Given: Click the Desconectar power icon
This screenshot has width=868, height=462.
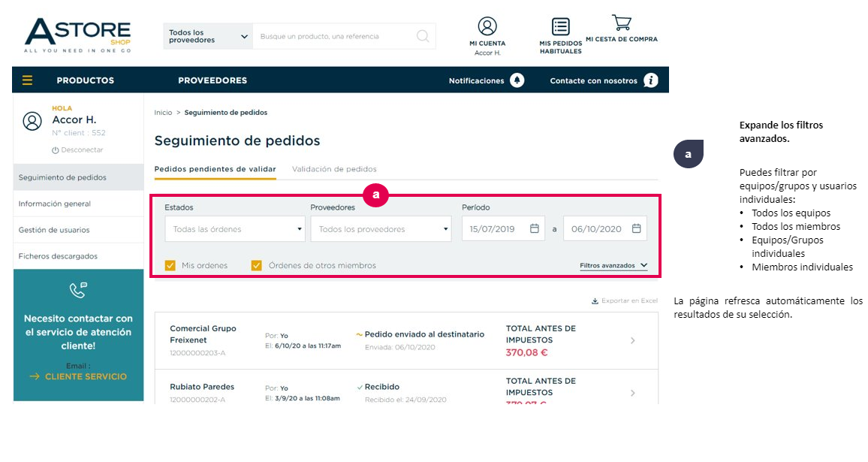Looking at the screenshot, I should point(55,150).
